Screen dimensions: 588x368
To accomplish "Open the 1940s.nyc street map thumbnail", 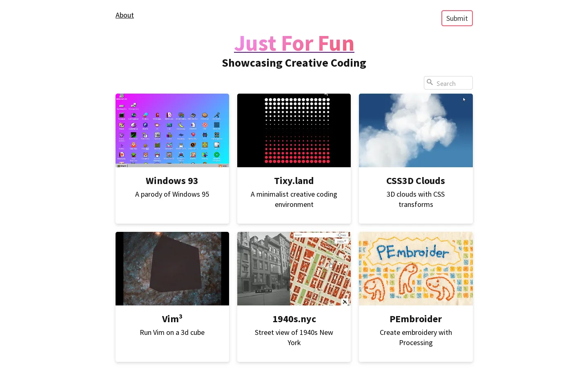I will coord(294,269).
